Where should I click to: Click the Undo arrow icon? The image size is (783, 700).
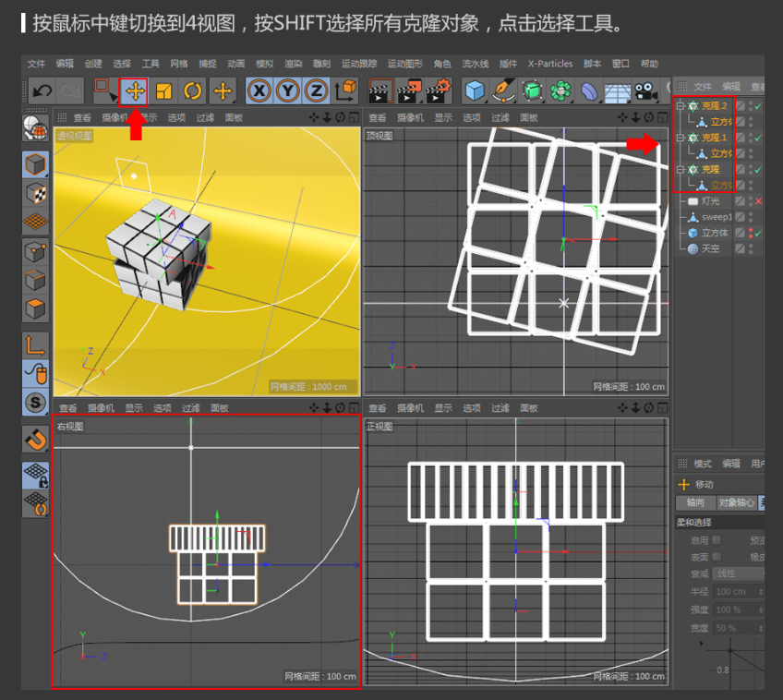(41, 91)
